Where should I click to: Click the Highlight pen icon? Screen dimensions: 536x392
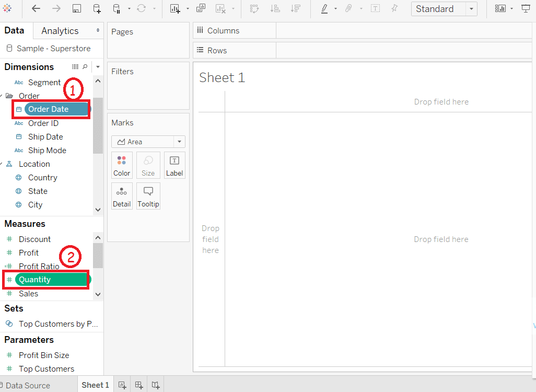tap(324, 8)
